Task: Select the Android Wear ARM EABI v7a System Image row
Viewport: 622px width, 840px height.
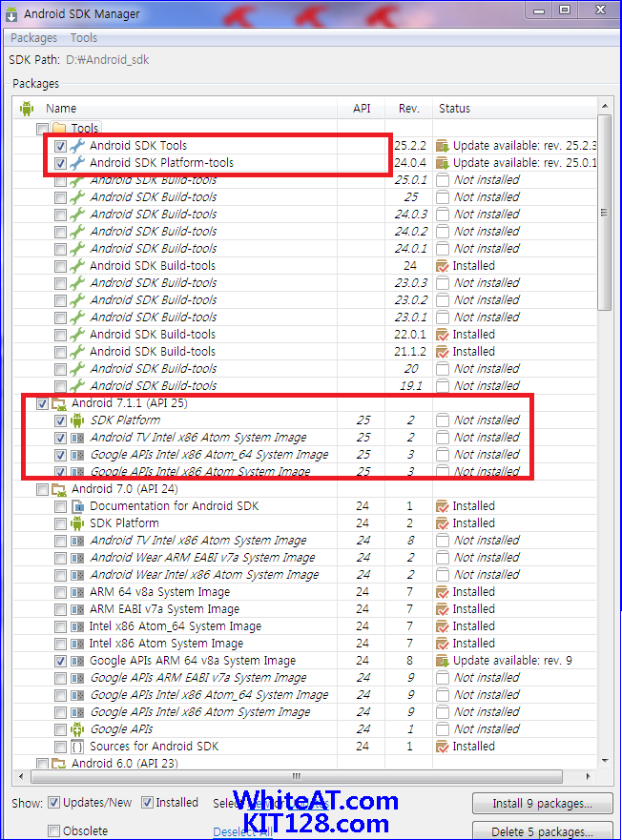Action: [x=304, y=558]
